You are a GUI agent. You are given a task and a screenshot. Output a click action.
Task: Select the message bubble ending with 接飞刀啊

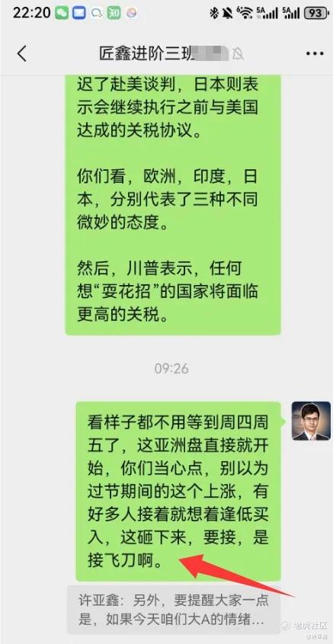[x=178, y=492]
